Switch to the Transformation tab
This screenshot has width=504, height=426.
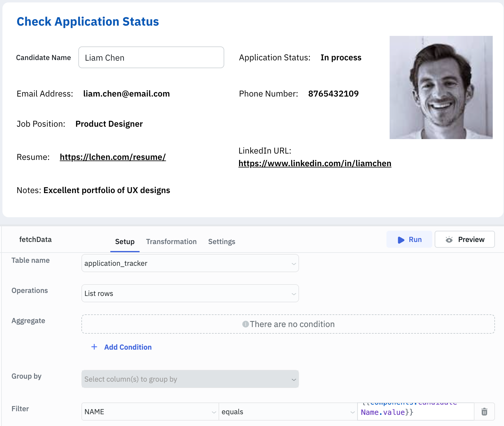pos(171,242)
